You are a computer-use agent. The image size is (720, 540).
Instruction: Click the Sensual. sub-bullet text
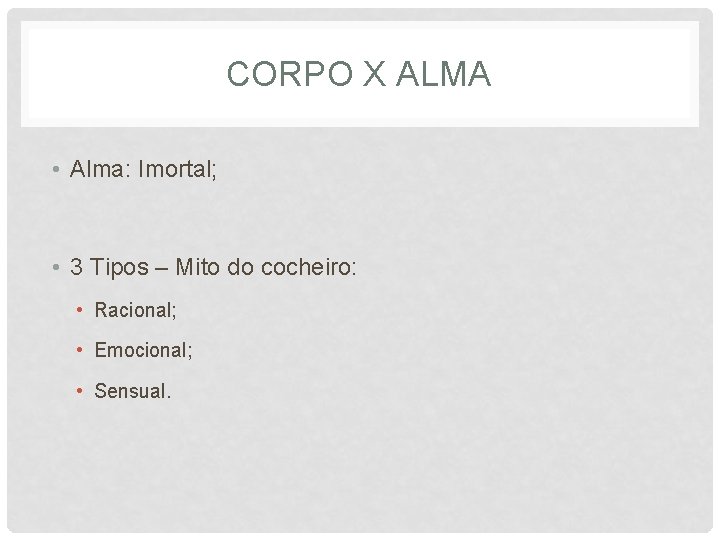[x=133, y=391]
